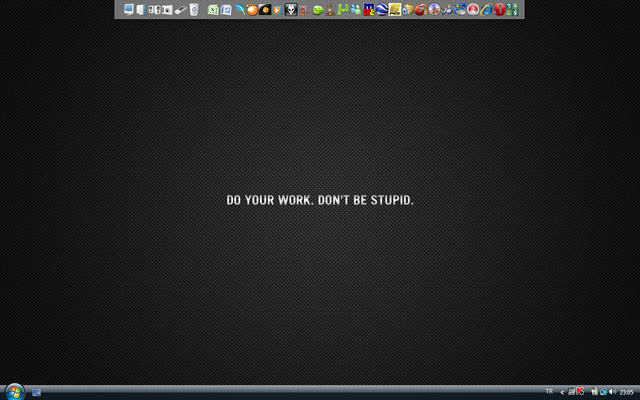The image size is (640, 400).
Task: Open the green symbols icon at dock end
Action: click(512, 9)
